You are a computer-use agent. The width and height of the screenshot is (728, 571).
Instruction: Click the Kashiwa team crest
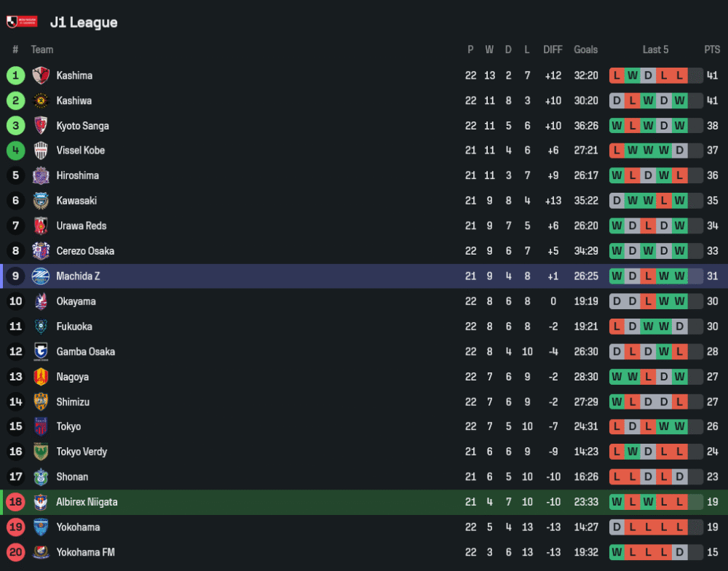pyautogui.click(x=41, y=100)
